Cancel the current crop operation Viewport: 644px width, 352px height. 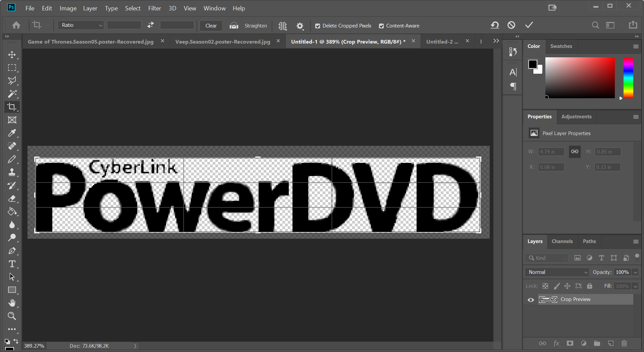point(511,25)
